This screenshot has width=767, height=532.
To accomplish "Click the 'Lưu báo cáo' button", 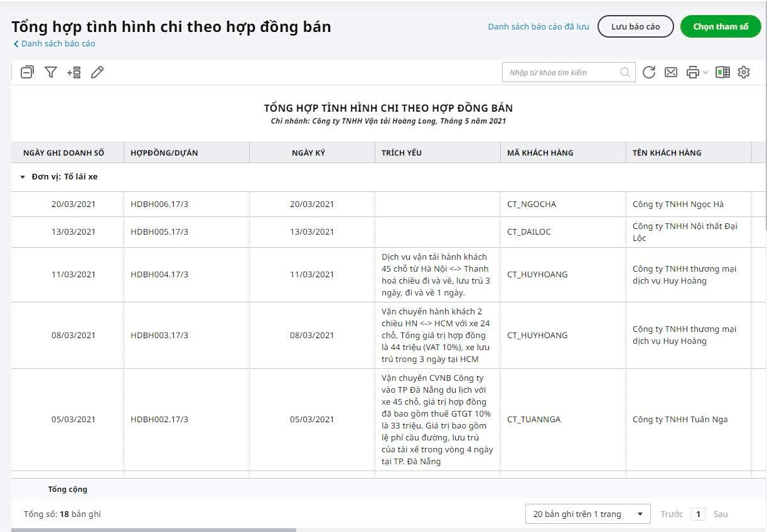I will point(635,26).
